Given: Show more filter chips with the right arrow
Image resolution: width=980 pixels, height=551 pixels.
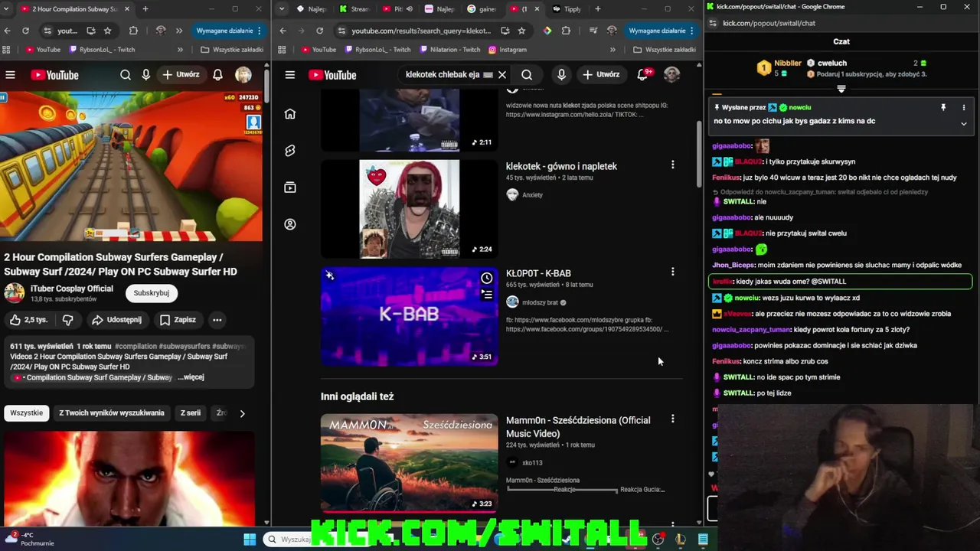Looking at the screenshot, I should tap(242, 413).
